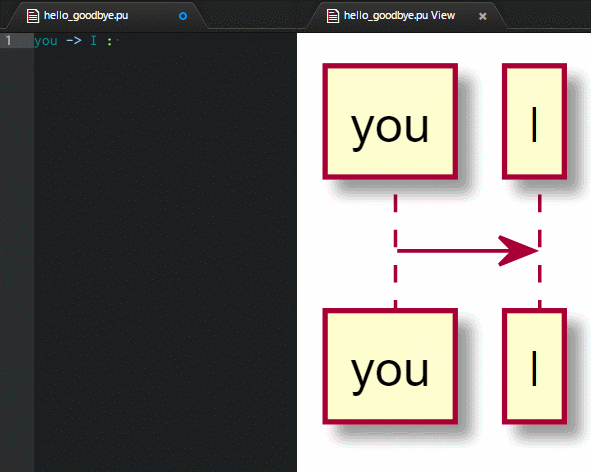Click the bottom "you" participant box in the preview
The image size is (591, 472).
click(390, 366)
